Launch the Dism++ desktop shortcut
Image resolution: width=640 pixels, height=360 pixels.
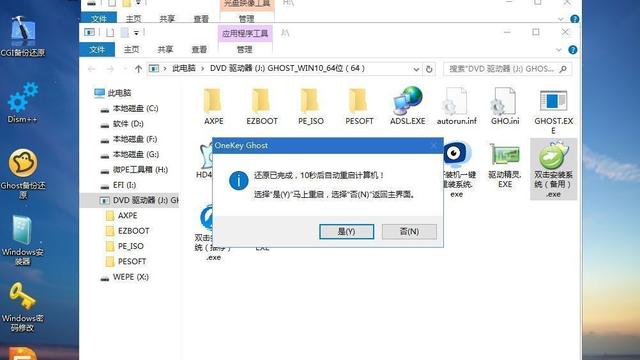click(23, 103)
